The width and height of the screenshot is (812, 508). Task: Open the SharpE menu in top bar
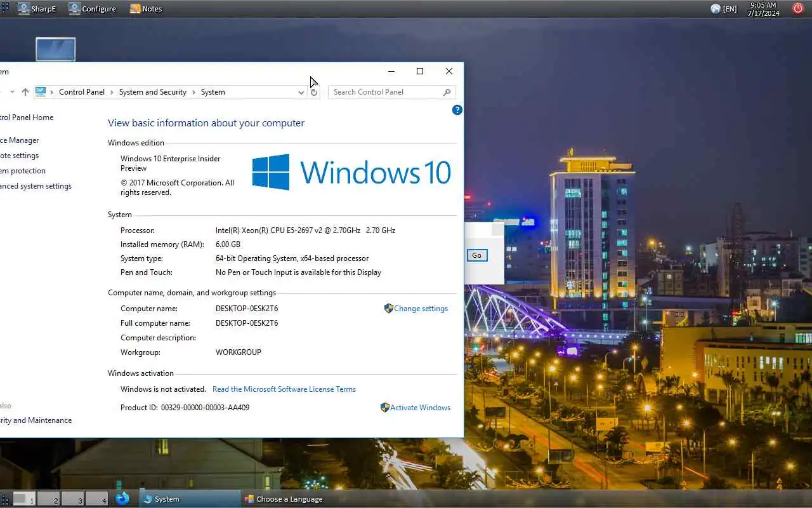pos(37,9)
